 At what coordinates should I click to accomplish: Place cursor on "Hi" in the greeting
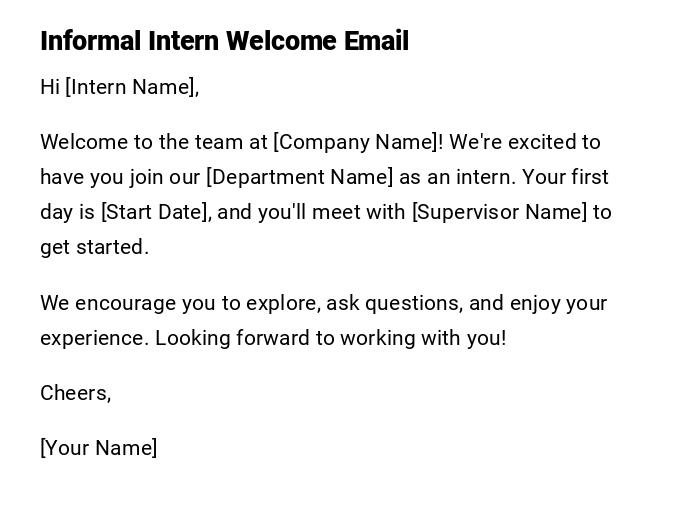tap(50, 87)
